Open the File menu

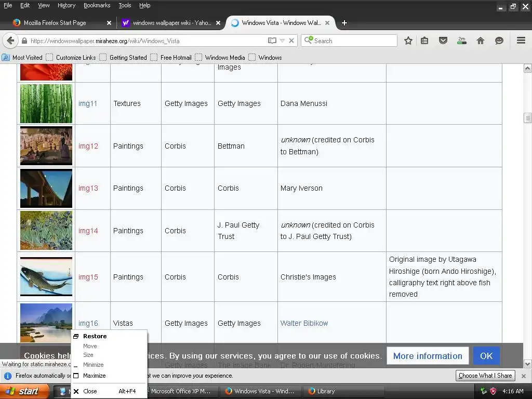8,5
